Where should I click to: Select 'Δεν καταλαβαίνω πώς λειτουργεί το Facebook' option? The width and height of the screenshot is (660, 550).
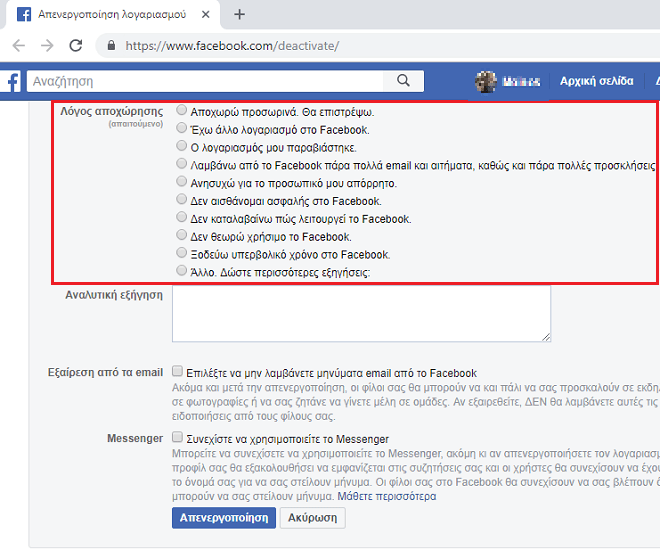pos(181,217)
